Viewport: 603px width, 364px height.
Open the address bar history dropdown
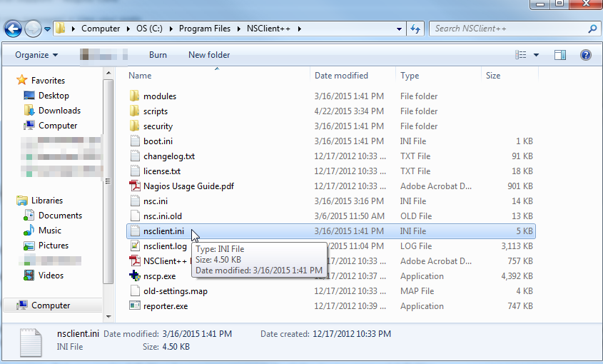399,29
